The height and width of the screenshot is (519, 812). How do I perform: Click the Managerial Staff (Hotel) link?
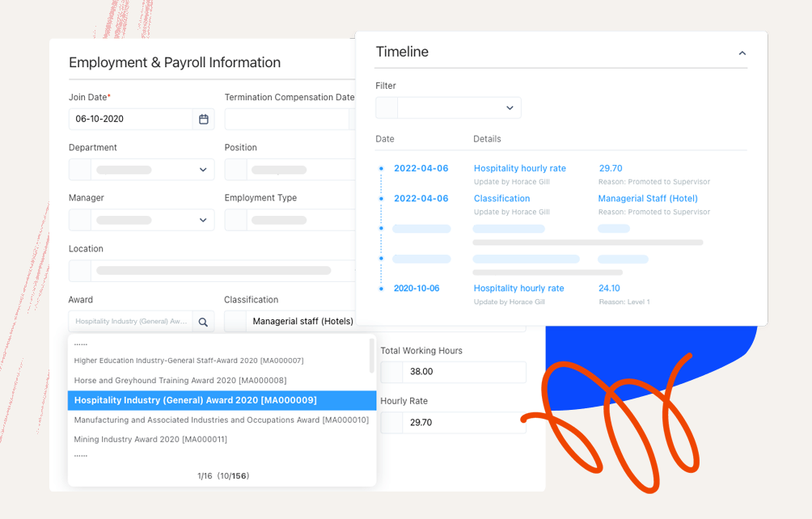(x=648, y=198)
